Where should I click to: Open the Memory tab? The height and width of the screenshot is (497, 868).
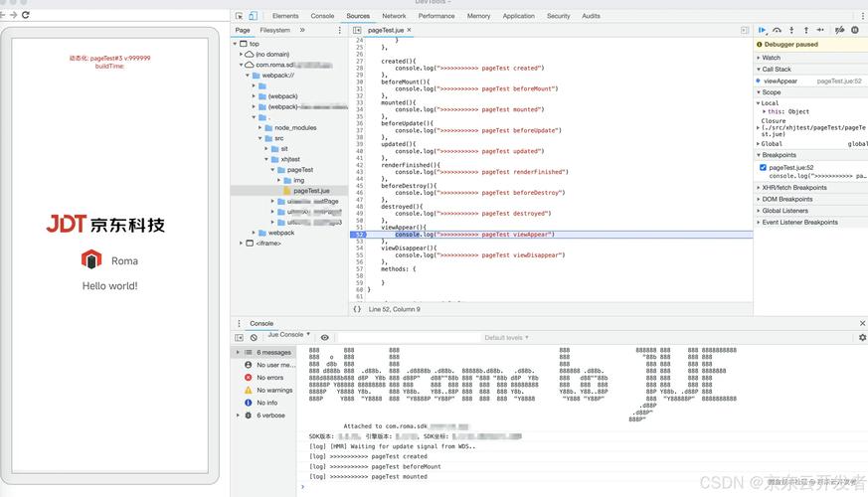point(478,16)
